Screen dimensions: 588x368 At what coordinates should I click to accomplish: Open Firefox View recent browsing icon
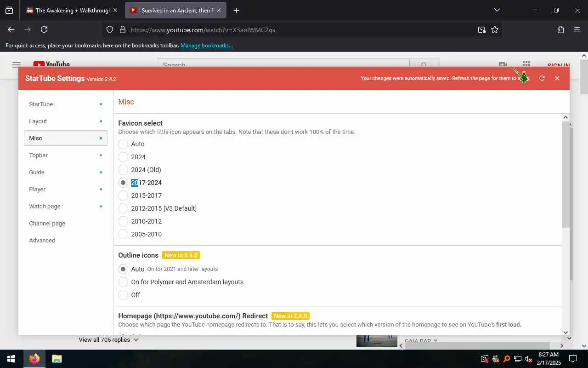coord(9,10)
